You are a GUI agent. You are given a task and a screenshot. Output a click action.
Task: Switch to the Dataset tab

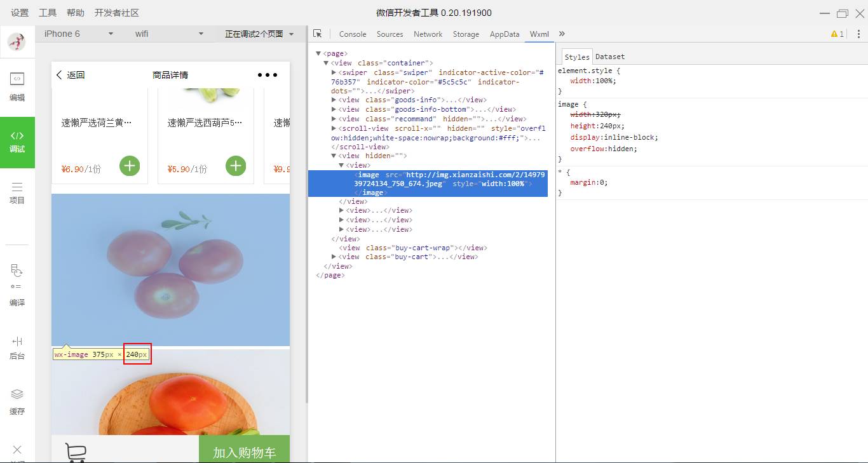click(609, 57)
